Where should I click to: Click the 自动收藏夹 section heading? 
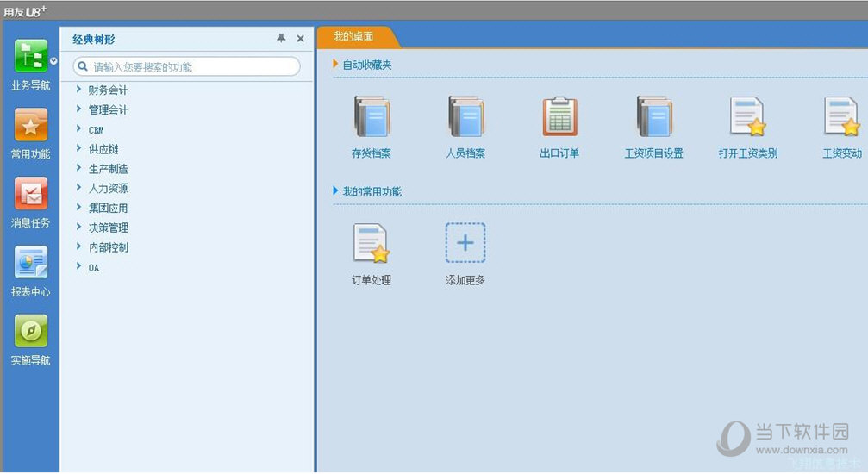pos(367,65)
